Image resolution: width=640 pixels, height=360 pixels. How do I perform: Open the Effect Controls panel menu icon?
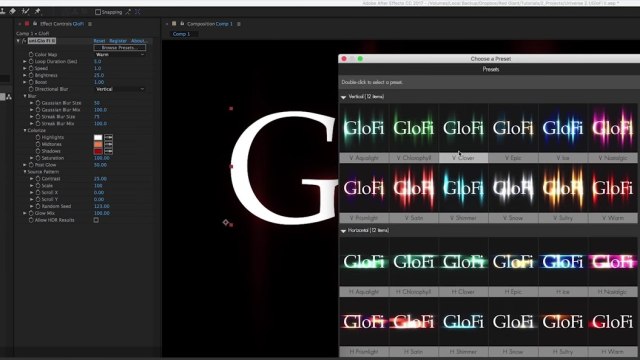[x=90, y=24]
